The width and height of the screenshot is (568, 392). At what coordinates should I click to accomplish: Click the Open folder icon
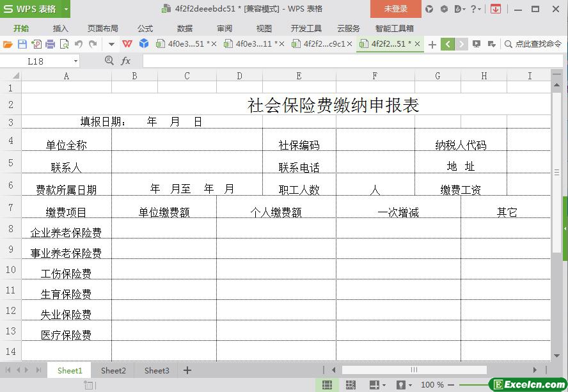point(8,44)
